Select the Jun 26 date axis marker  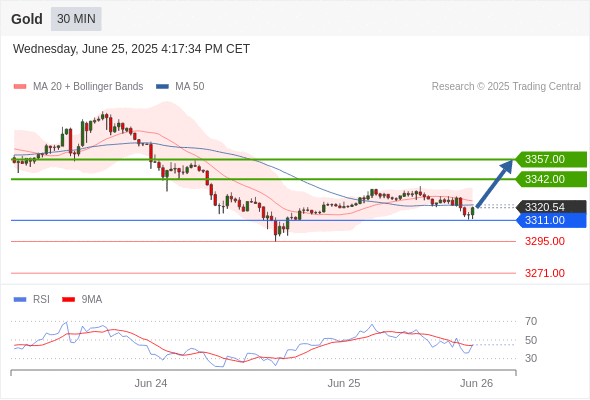click(x=476, y=383)
